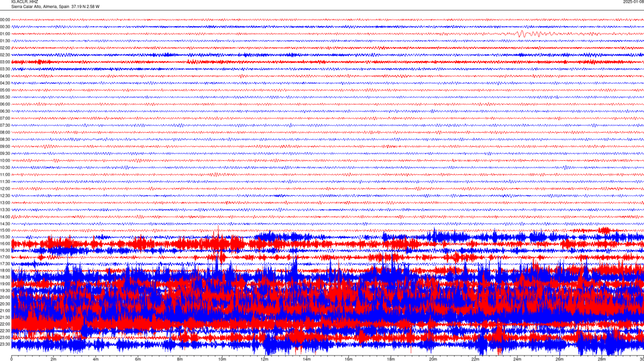644x362 pixels.
Task: Click the 10m tick on the time axis
Action: point(222,359)
